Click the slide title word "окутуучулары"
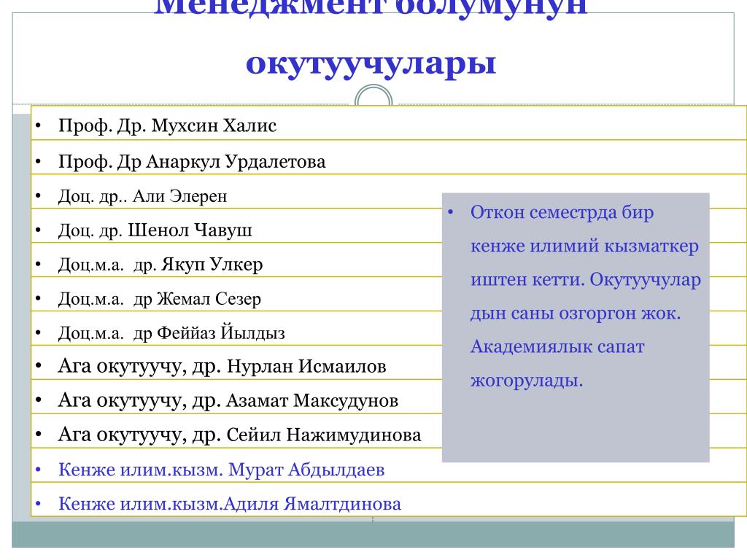Screen dimensions: 747x560 pyautogui.click(x=371, y=64)
